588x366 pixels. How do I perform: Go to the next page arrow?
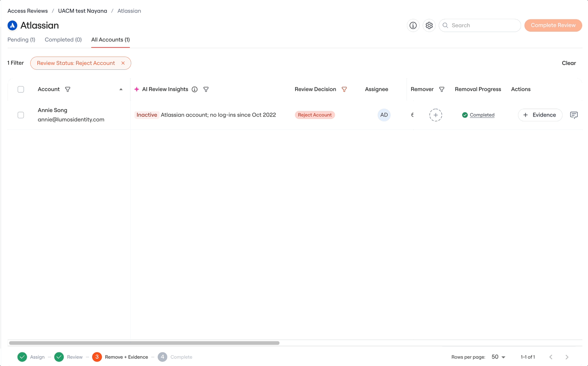tap(567, 357)
